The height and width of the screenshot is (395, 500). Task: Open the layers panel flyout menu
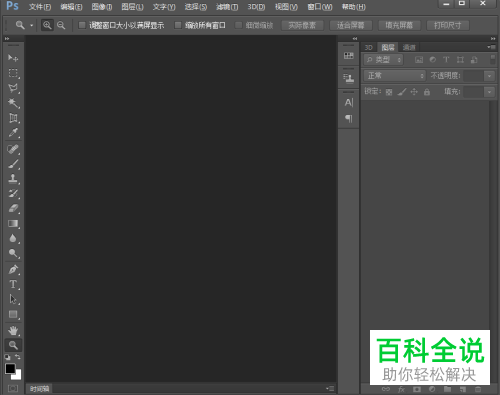[x=491, y=47]
